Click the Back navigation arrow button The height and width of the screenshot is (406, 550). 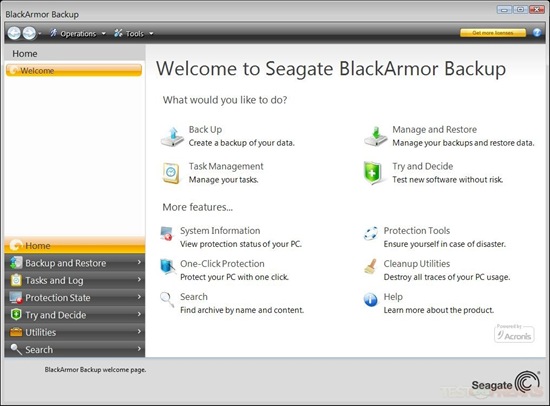point(14,33)
